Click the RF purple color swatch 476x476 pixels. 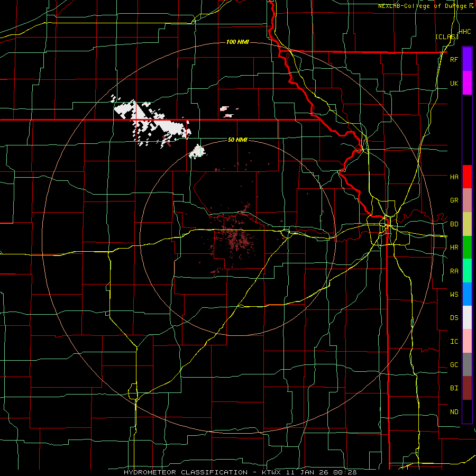(467, 59)
